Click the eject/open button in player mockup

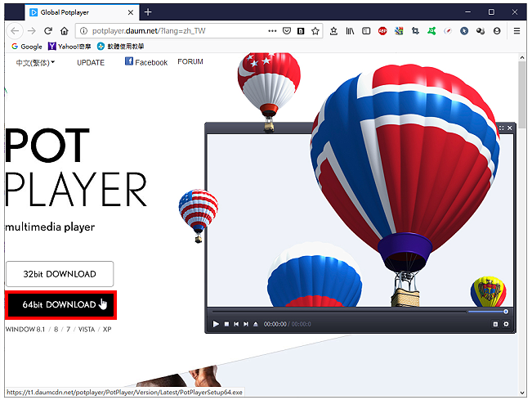256,324
